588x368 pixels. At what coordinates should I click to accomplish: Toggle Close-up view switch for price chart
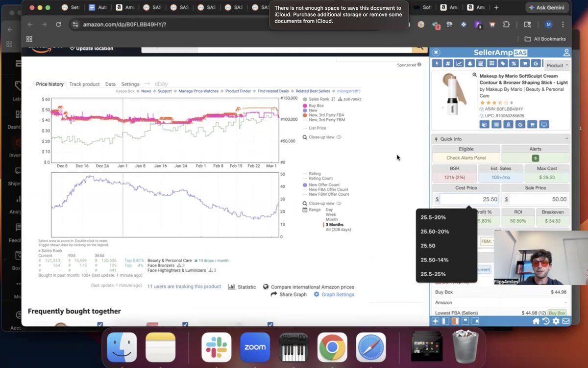(339, 137)
